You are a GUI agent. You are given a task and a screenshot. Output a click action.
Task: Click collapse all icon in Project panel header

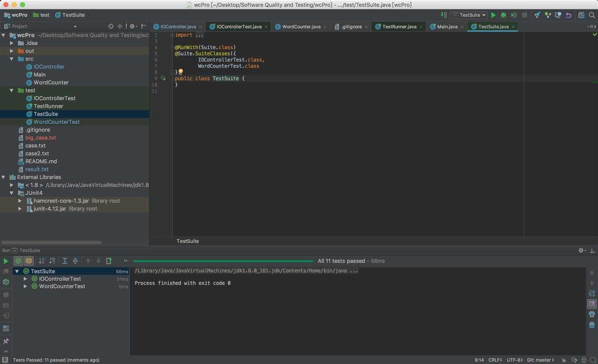point(120,26)
